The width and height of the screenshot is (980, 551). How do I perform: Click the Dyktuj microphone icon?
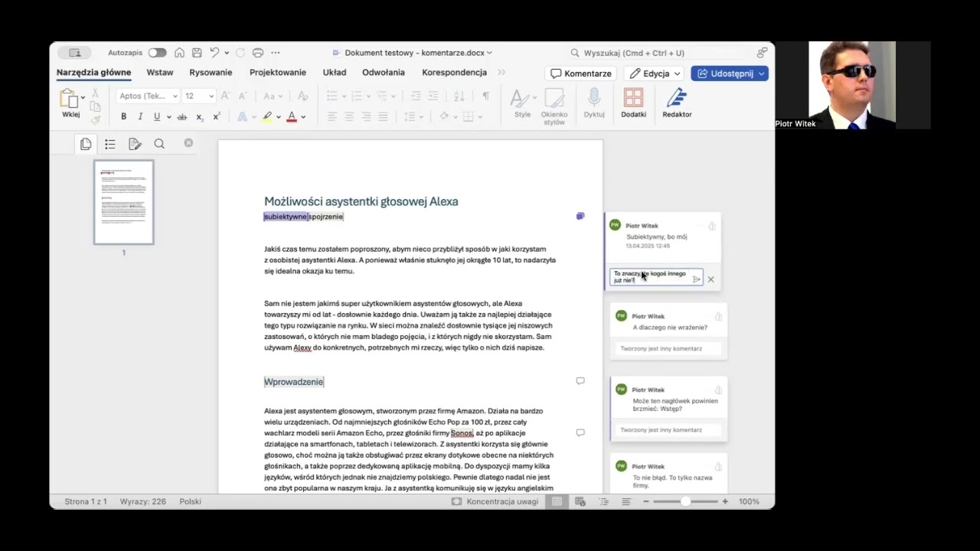tap(594, 103)
